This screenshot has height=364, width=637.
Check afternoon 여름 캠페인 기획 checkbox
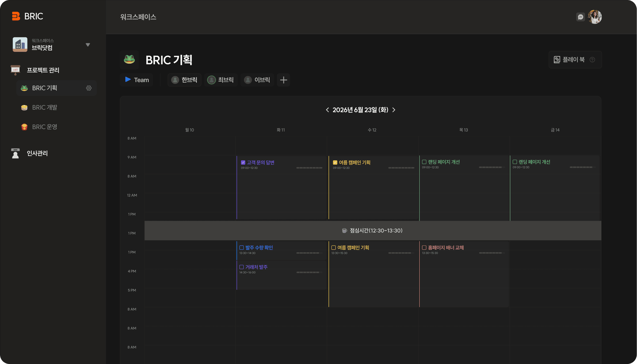(x=334, y=247)
